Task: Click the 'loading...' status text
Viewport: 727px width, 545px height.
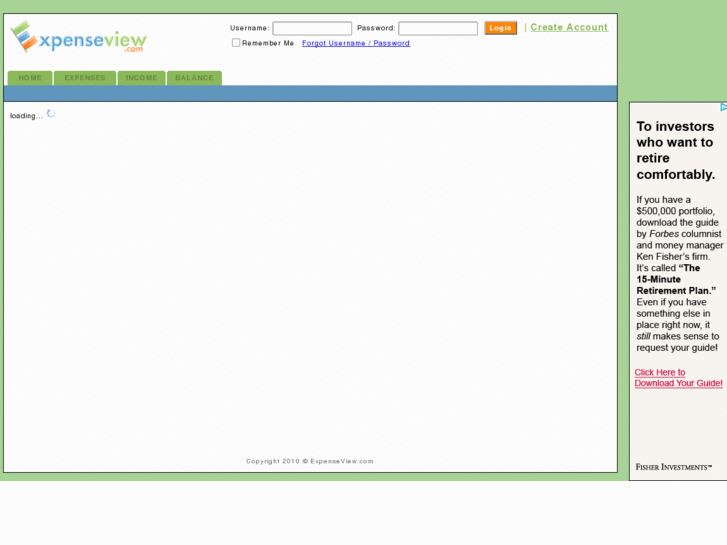Action: pyautogui.click(x=26, y=116)
